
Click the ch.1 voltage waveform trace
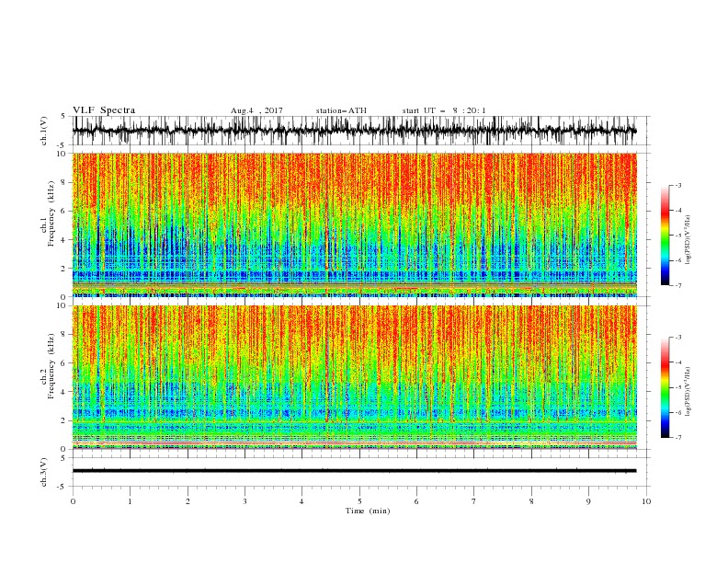(354, 131)
